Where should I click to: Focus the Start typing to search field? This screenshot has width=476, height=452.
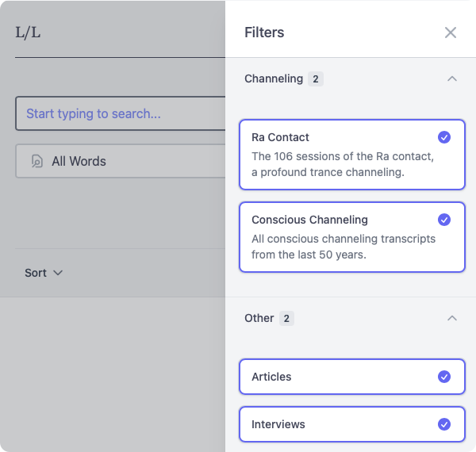121,113
